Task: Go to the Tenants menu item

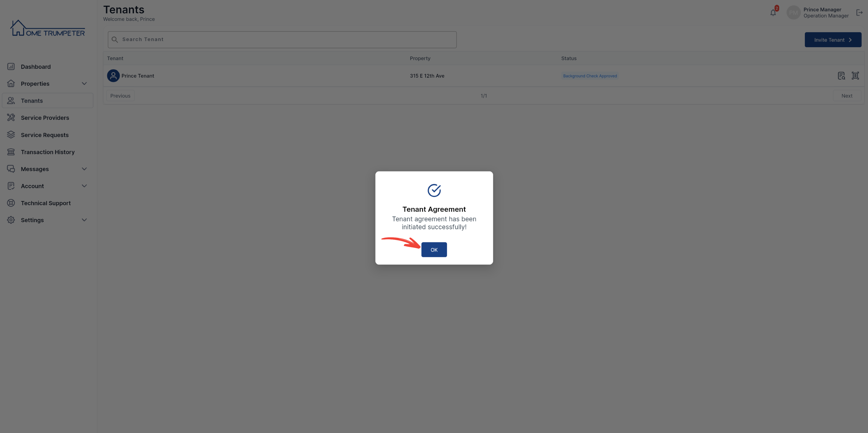Action: click(x=48, y=100)
